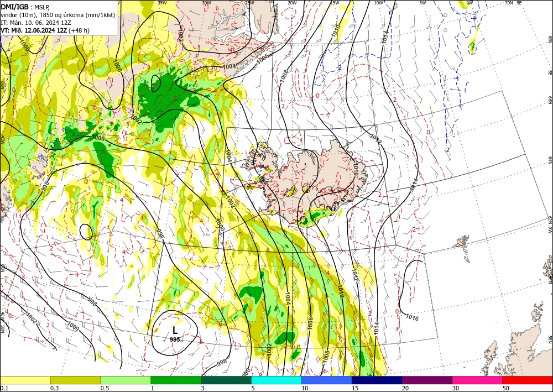The height and width of the screenshot is (392, 553).
Task: Click the '30W' longitude label at top
Action: click(206, 3)
